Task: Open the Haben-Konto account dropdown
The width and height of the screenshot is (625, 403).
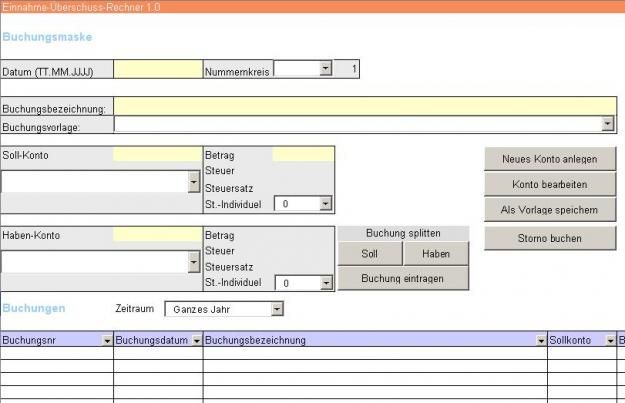Action: (x=194, y=262)
